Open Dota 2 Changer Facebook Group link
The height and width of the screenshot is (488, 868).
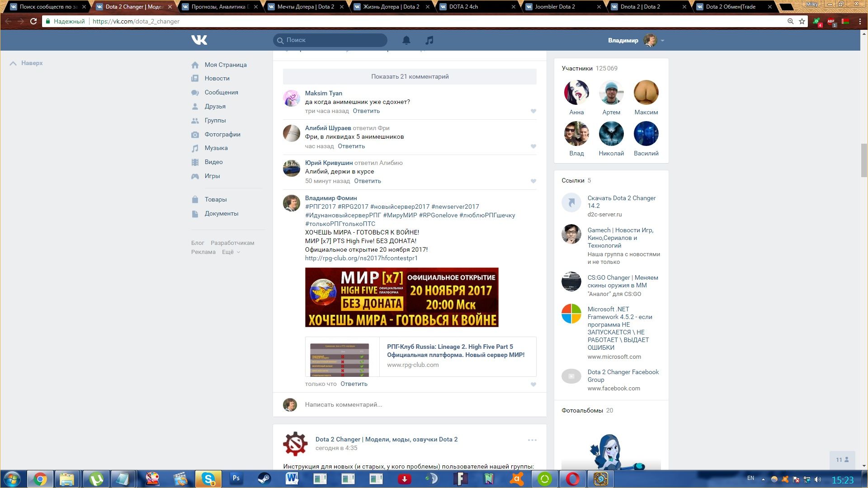[623, 376]
